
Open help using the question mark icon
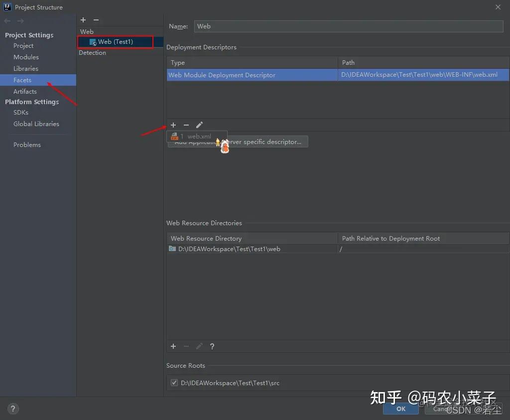click(212, 346)
